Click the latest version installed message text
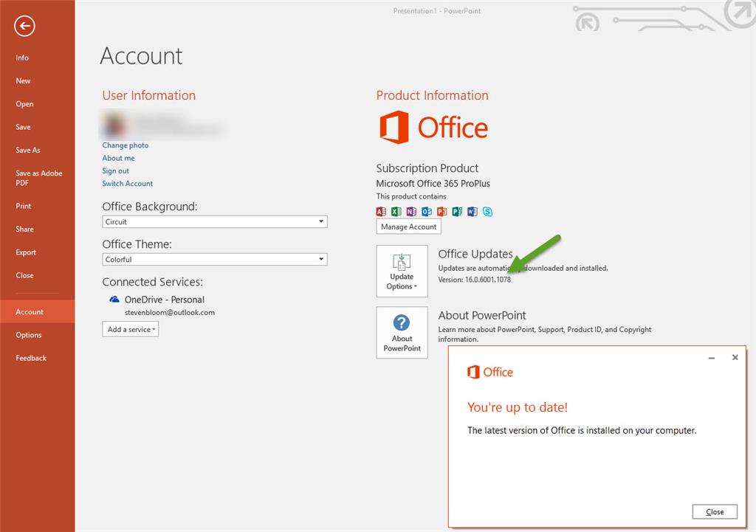 coord(582,430)
